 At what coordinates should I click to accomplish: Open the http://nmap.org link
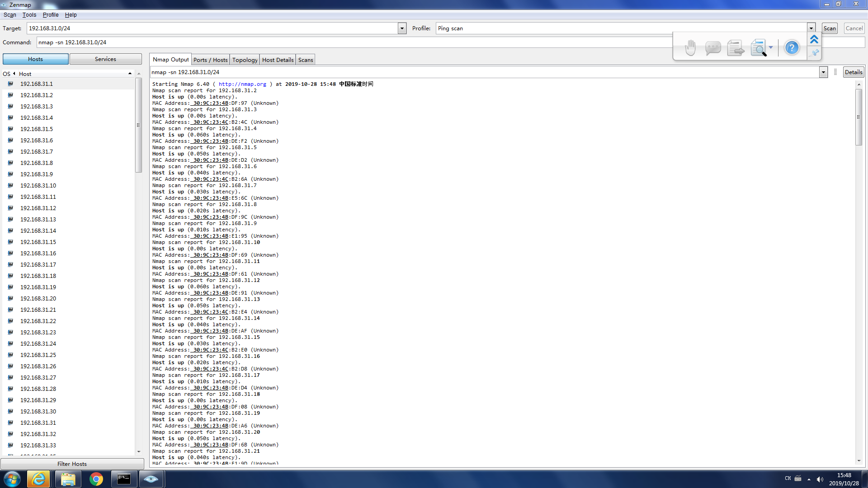(242, 84)
